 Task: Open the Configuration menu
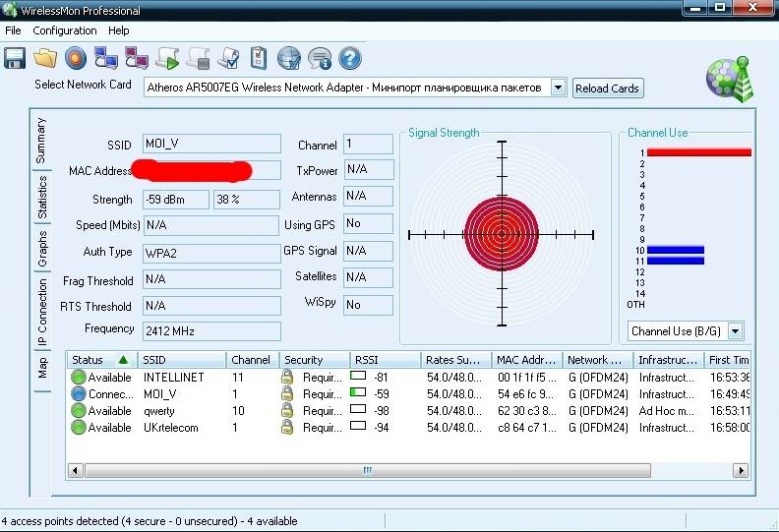click(x=65, y=30)
